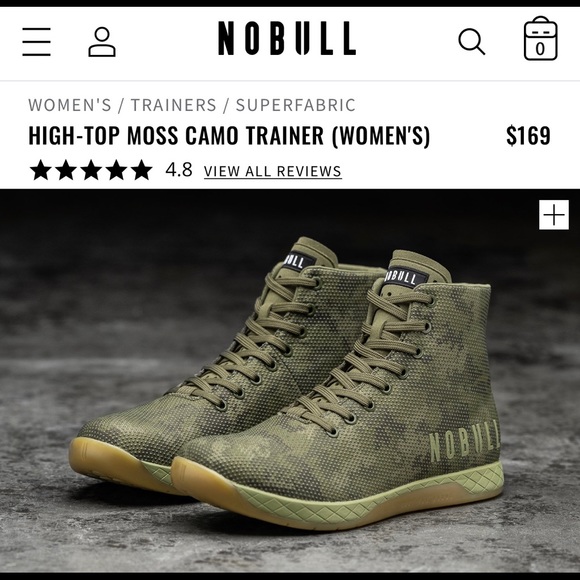Click the $169 price label
Screen dimensions: 580x580
(528, 135)
